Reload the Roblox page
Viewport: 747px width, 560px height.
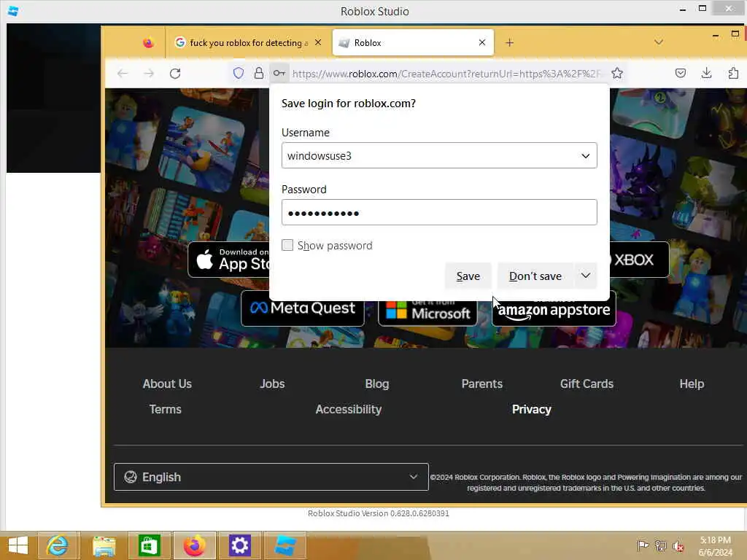[175, 74]
